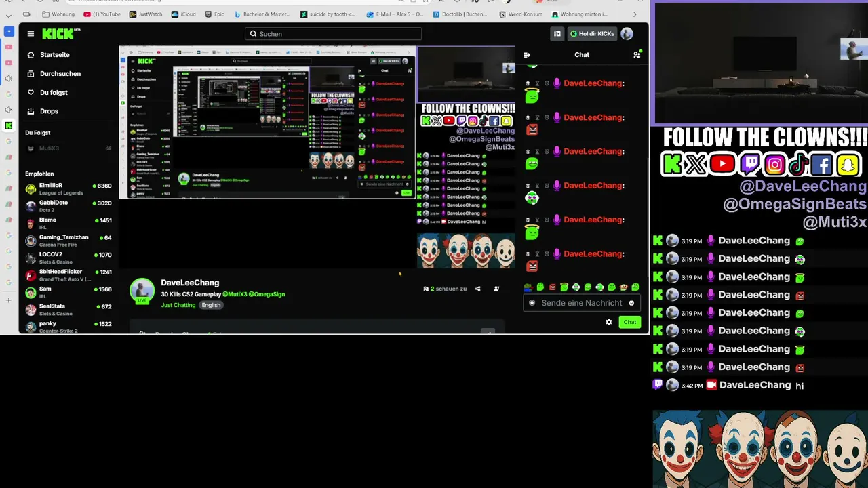Open the Wohnung mieten bookmark
The width and height of the screenshot is (868, 488).
[x=578, y=14]
